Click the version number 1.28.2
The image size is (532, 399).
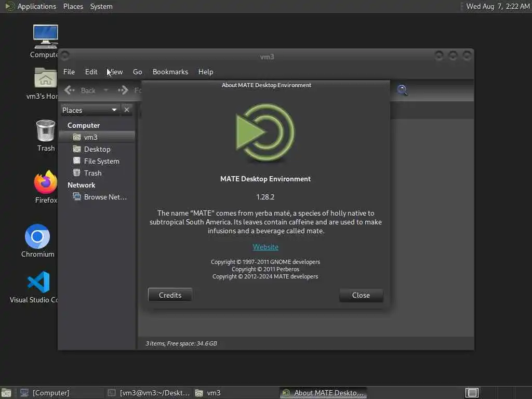coord(265,197)
